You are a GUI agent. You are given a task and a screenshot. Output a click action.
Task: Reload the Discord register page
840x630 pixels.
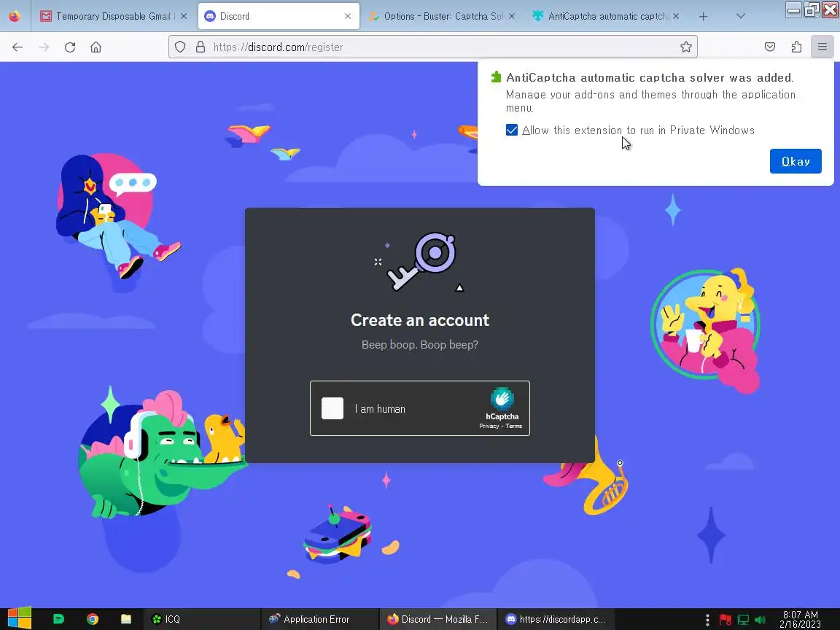(x=70, y=47)
